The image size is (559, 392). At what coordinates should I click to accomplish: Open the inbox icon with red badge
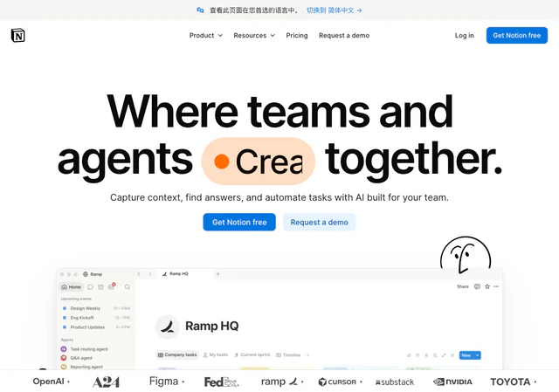pyautogui.click(x=112, y=286)
